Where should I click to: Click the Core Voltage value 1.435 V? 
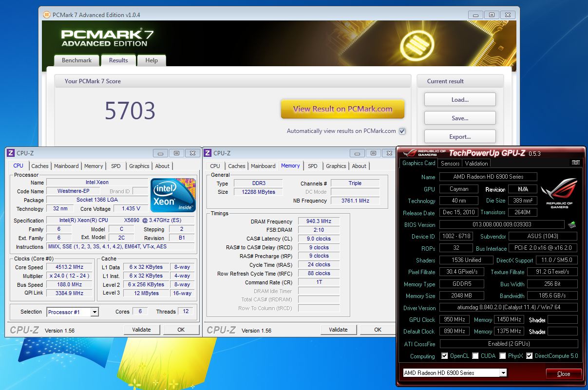pyautogui.click(x=131, y=208)
